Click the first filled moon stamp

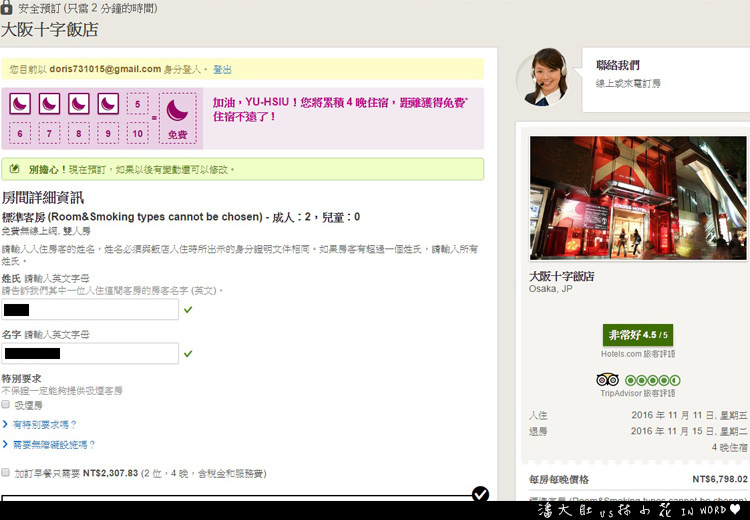(x=20, y=103)
